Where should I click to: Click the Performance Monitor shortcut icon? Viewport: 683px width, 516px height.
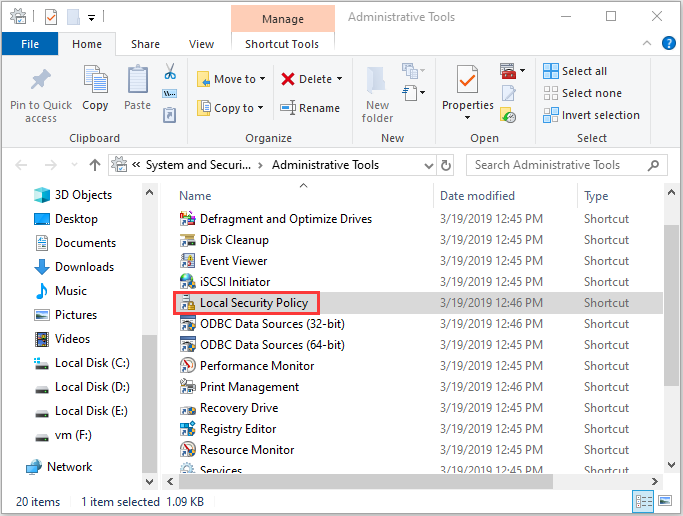[x=187, y=365]
